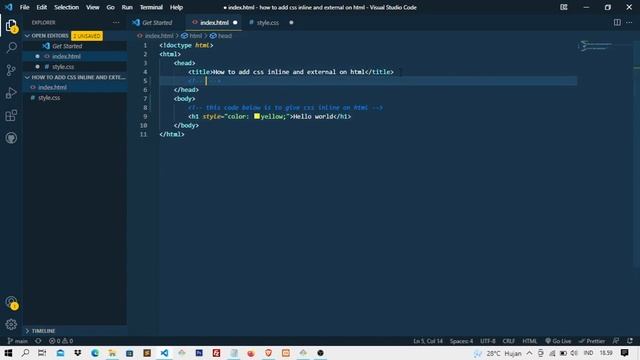Image resolution: width=640 pixels, height=360 pixels.
Task: Click the Hello world h1 line
Action: pos(269,116)
